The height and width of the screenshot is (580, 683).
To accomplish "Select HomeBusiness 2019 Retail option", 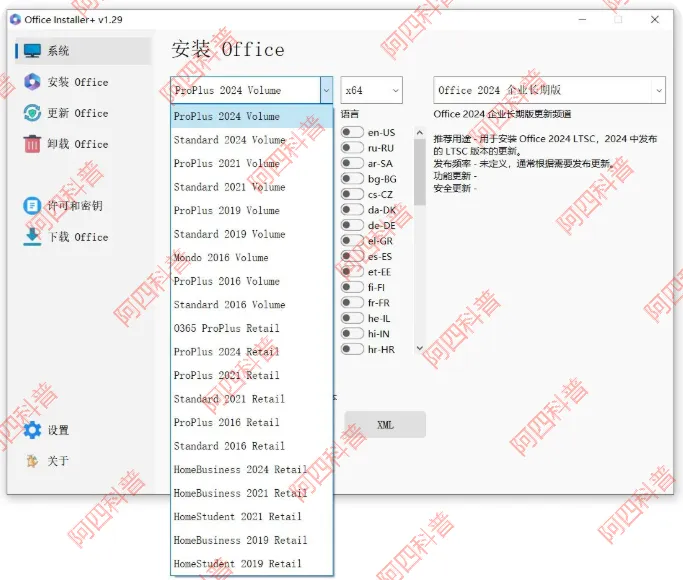I will [252, 540].
